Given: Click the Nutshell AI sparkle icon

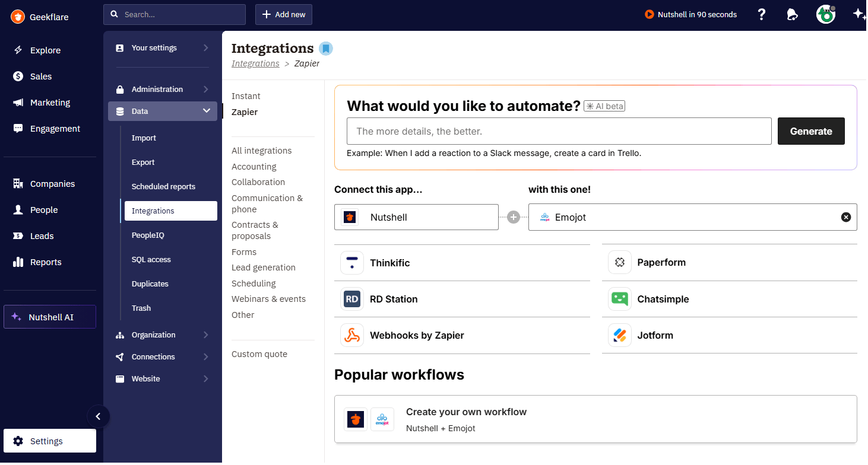Looking at the screenshot, I should pyautogui.click(x=17, y=317).
